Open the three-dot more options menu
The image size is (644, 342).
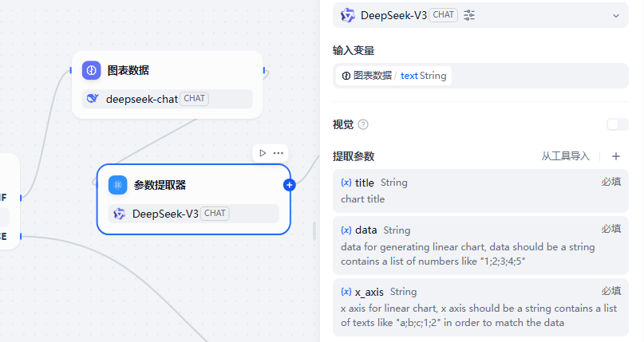pyautogui.click(x=278, y=153)
